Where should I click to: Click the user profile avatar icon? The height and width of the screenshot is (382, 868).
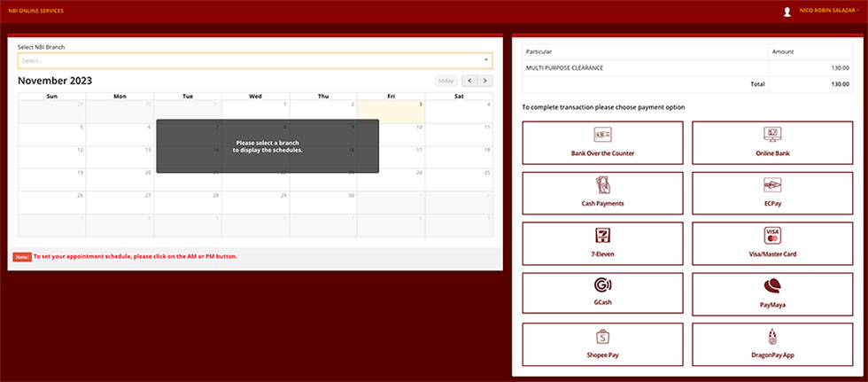click(x=787, y=12)
